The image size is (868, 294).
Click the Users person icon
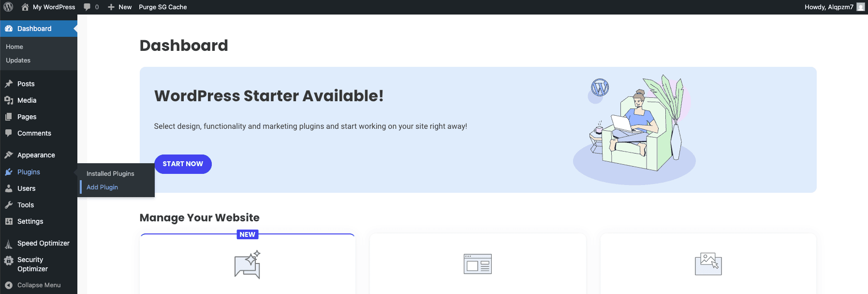click(9, 188)
